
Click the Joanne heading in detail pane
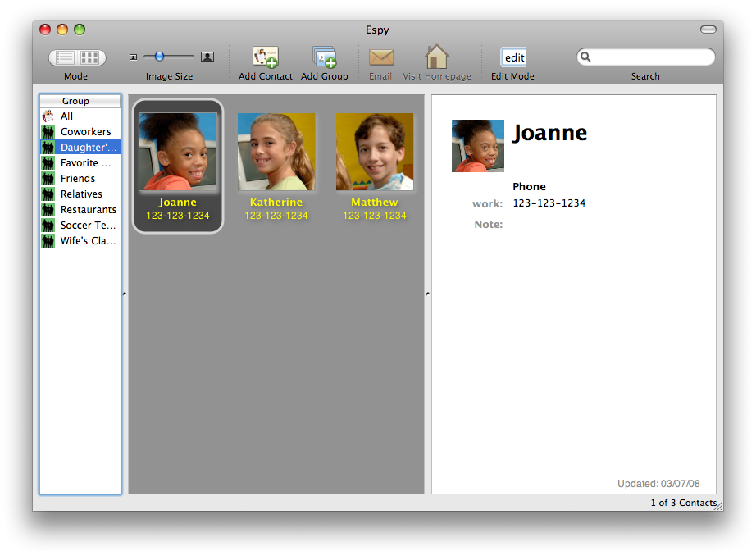(549, 133)
